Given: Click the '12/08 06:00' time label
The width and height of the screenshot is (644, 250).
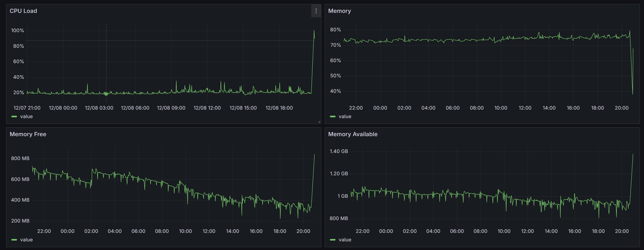Looking at the screenshot, I should [135, 108].
